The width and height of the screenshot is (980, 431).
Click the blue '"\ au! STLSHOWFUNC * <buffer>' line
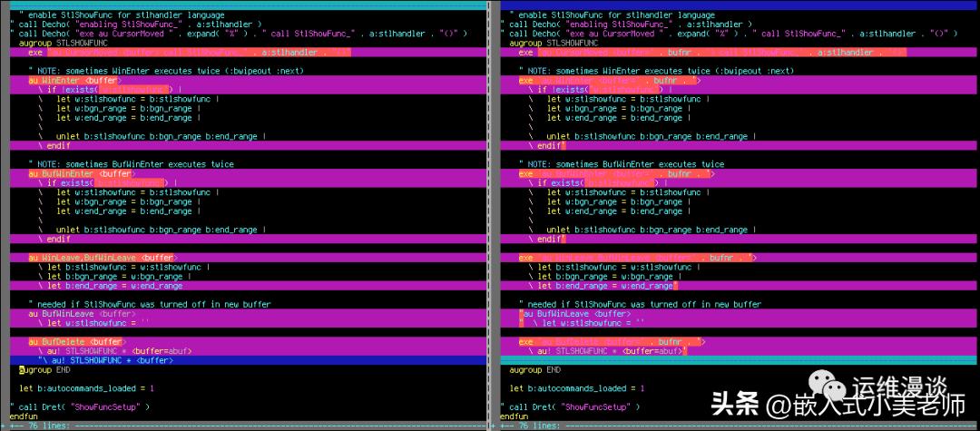248,360
